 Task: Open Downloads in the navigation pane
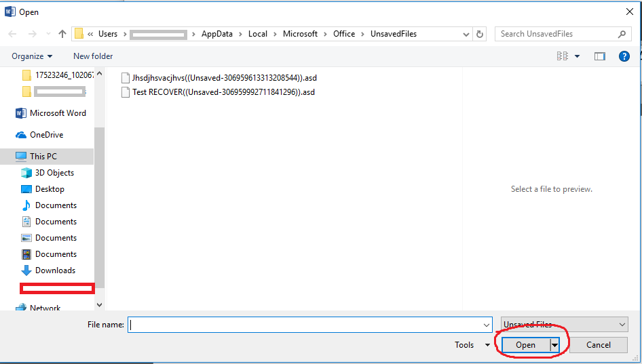48,270
